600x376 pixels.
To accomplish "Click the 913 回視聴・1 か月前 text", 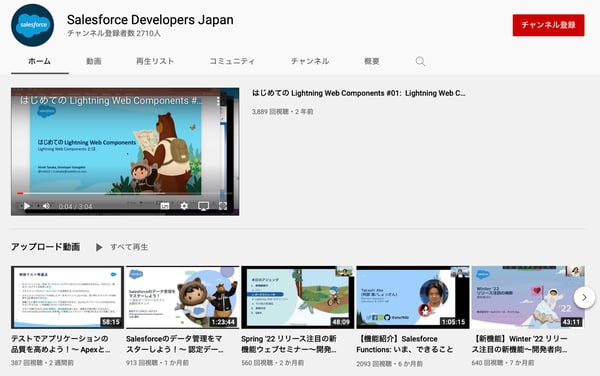I will [157, 363].
